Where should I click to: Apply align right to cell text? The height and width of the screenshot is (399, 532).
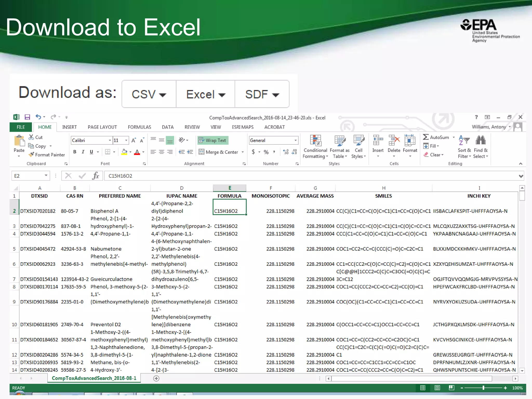170,152
